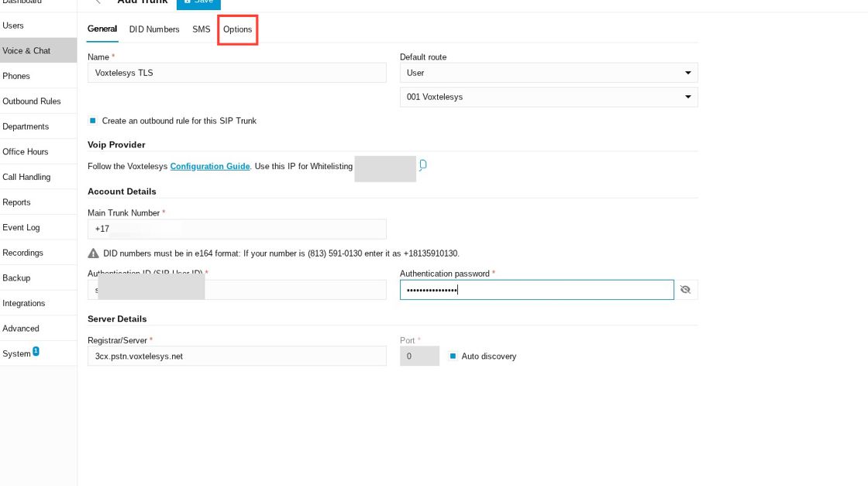Click the DID numbers e164 format note

point(281,253)
